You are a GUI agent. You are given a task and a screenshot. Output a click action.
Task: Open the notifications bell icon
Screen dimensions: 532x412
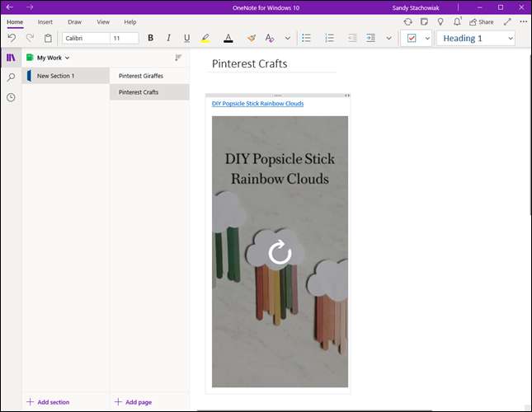[x=458, y=21]
